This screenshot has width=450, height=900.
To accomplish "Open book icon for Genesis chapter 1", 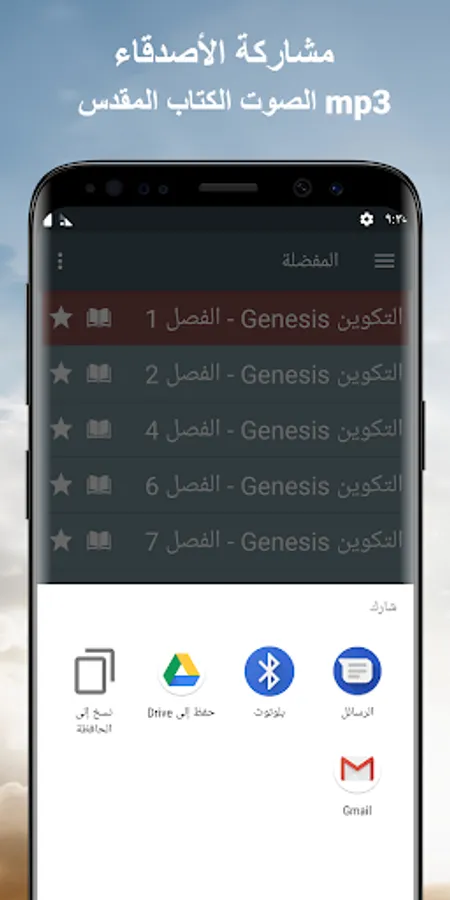I will point(99,318).
